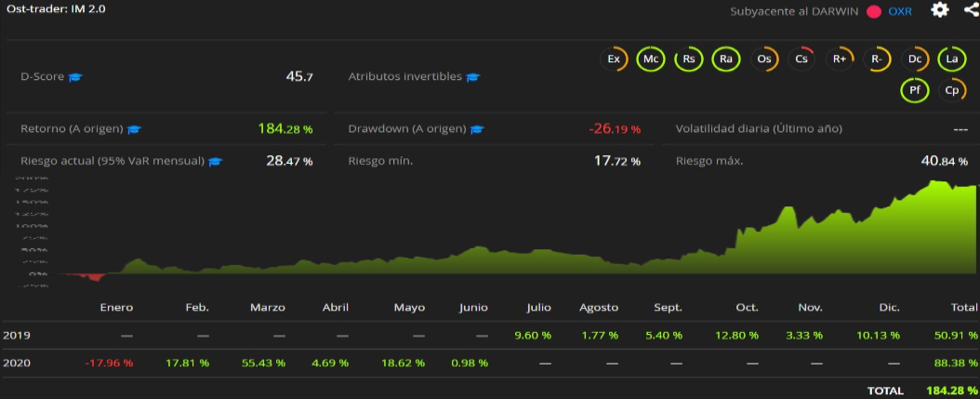980x399 pixels.
Task: Select the R+ attribute badge
Action: point(840,60)
